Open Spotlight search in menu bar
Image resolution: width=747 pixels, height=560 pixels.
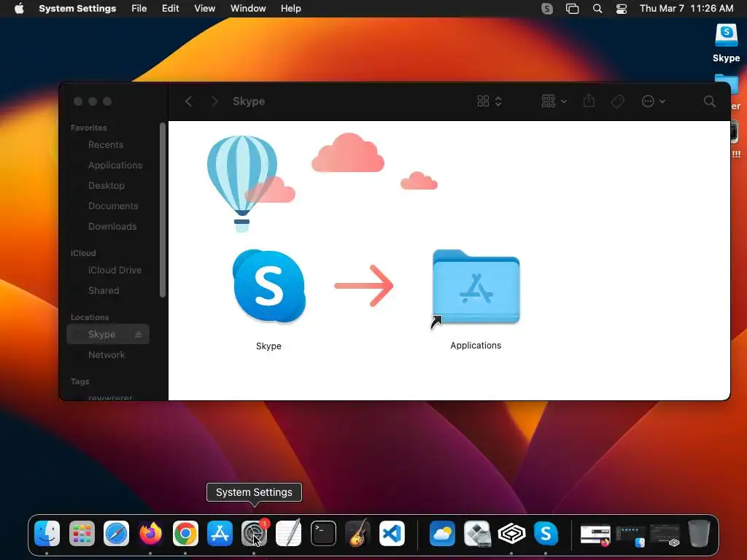[597, 9]
